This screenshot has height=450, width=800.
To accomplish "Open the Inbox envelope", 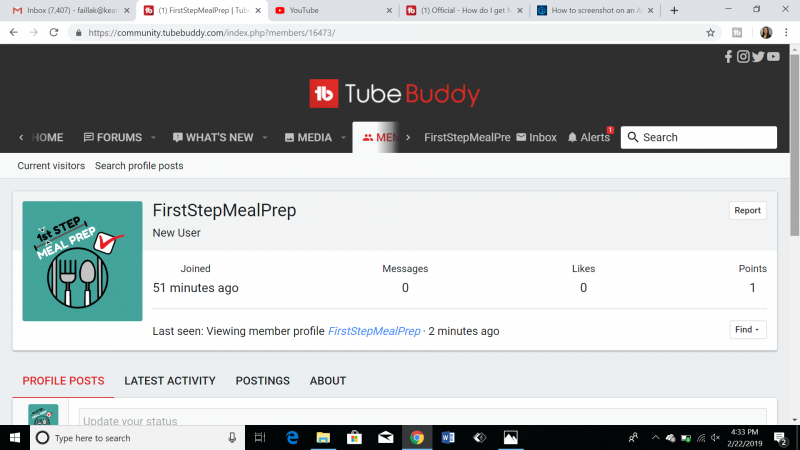I will (536, 137).
